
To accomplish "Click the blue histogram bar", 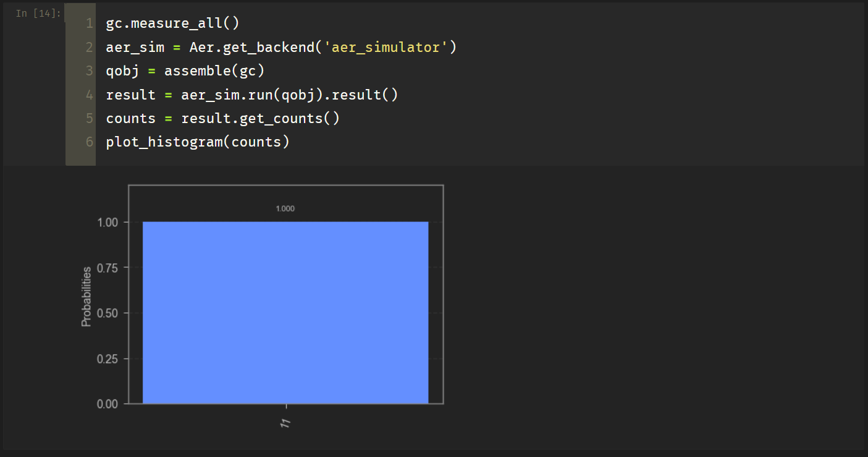I will point(285,312).
